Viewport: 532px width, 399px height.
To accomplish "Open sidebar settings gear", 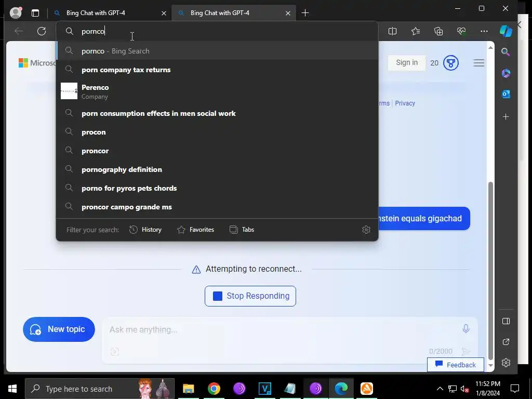I will coord(506,362).
